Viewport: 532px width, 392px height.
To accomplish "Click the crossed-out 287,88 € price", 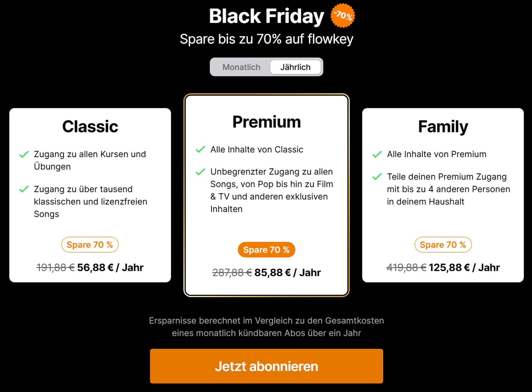I will coord(232,272).
